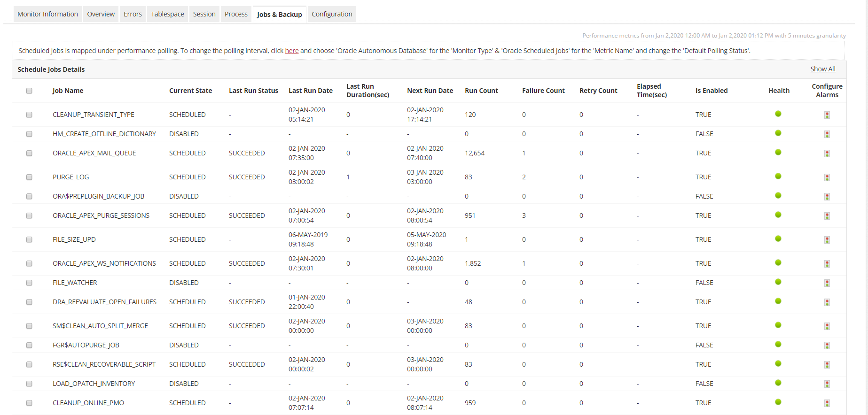
Task: Open the Configuration tab
Action: click(x=332, y=14)
